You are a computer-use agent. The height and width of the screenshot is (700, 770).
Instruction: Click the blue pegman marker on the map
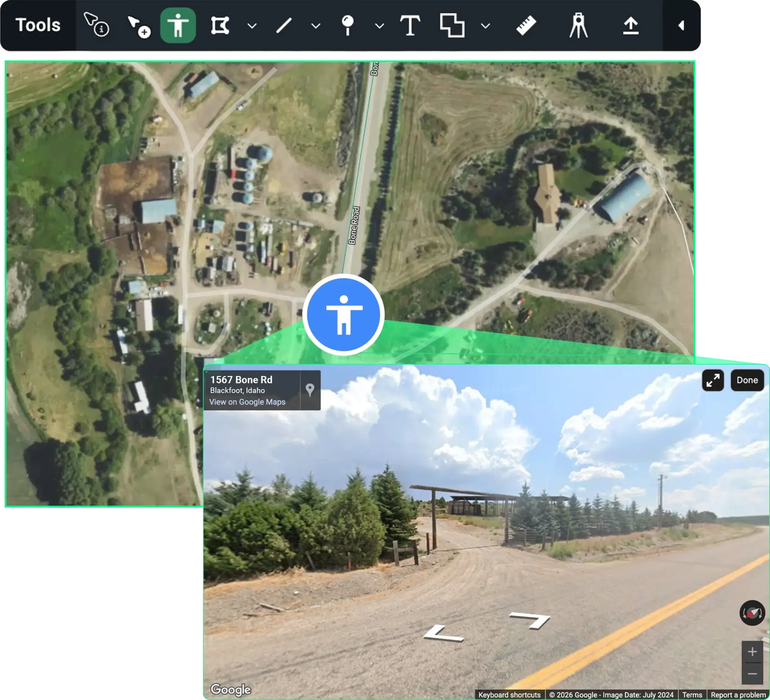[344, 315]
